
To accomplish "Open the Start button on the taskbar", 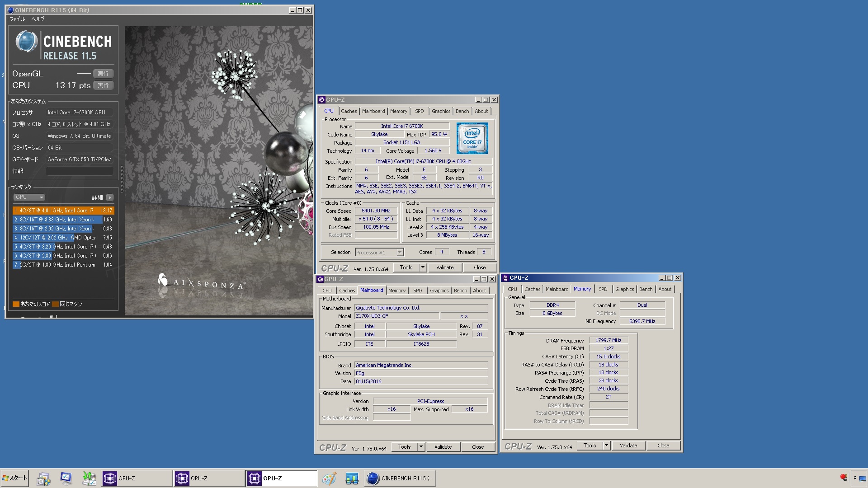I will [15, 478].
